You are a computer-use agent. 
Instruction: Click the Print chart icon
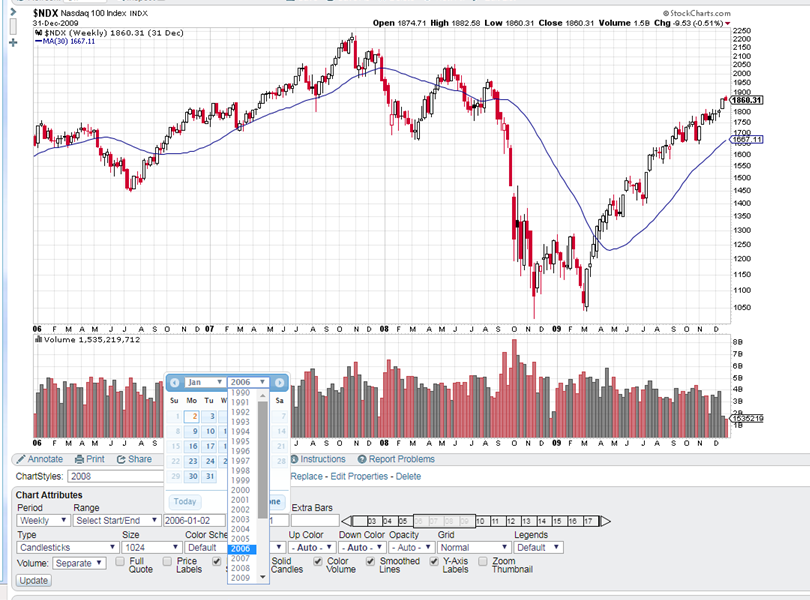pos(90,459)
